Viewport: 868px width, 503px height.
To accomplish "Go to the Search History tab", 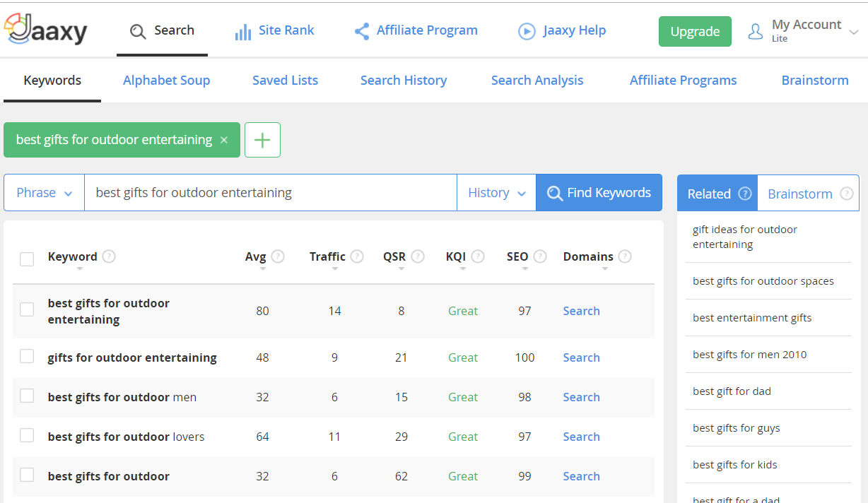I will point(404,81).
